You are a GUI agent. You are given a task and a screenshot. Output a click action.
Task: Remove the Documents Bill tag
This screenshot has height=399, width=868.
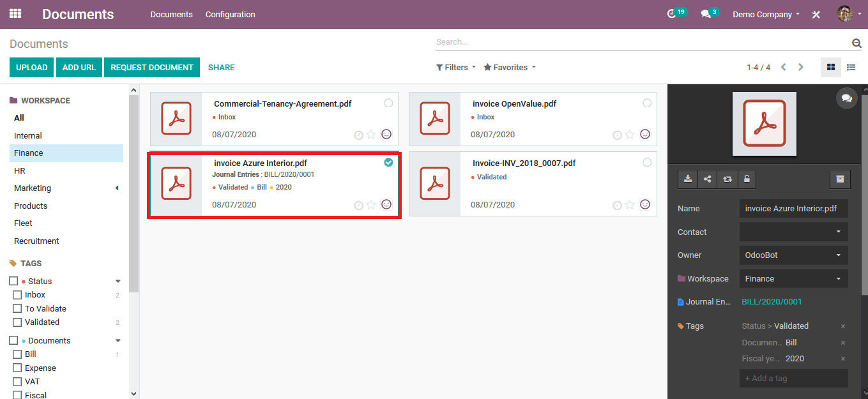point(842,343)
